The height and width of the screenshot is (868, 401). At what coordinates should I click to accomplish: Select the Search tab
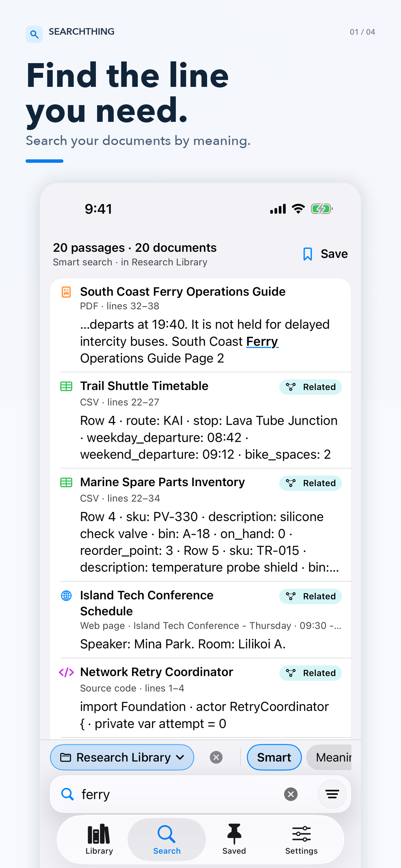point(167,839)
